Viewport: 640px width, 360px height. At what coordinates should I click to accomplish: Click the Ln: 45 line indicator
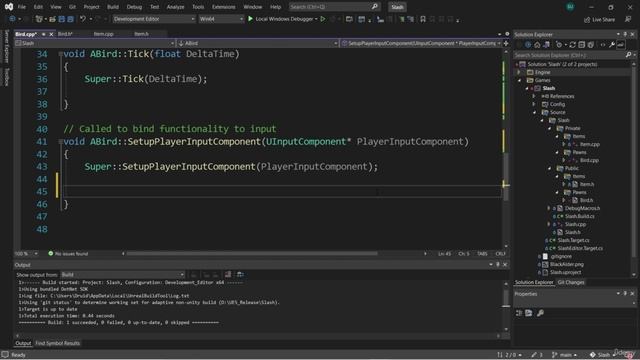[x=444, y=253]
